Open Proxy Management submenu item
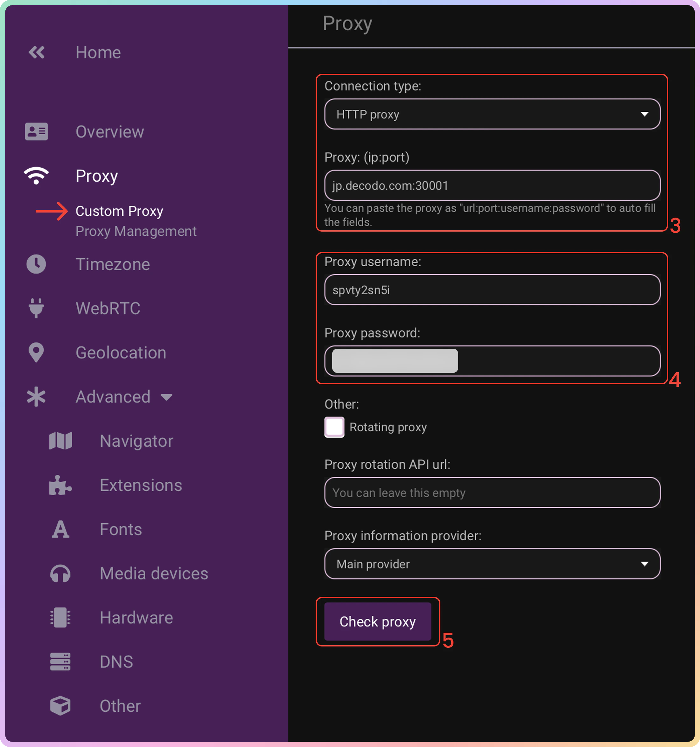Viewport: 700px width, 747px height. point(136,232)
